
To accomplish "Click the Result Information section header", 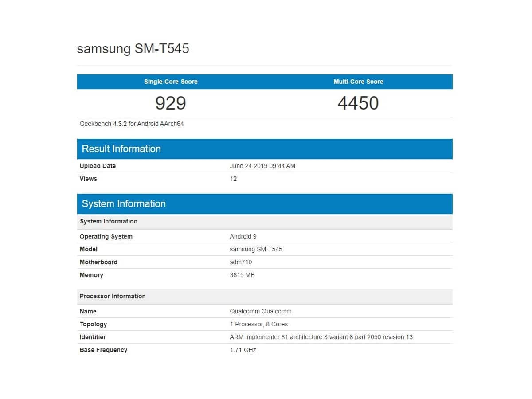I will click(265, 149).
